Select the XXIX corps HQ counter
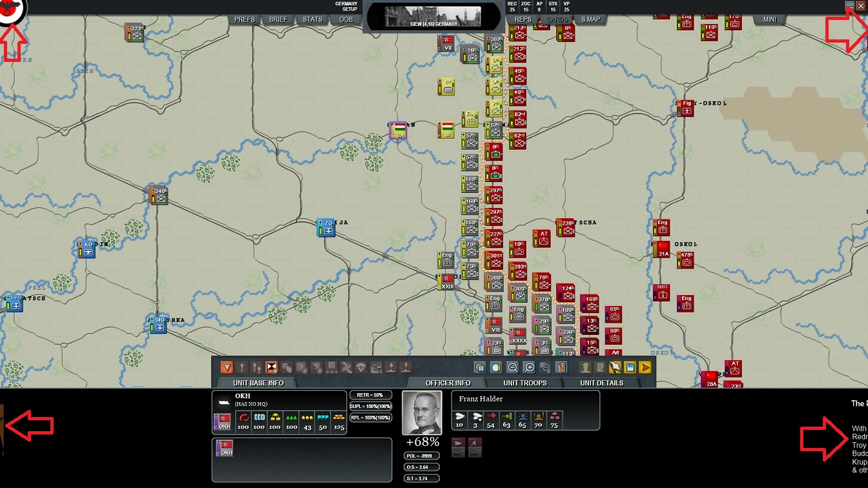Viewport: 868px width, 488px height. 446,282
